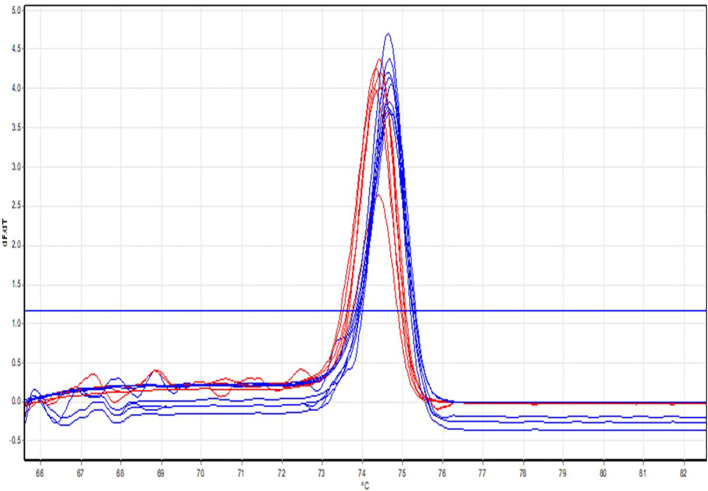708x491 pixels.
Task: Click the 73 temperature tick label
Action: (x=322, y=473)
